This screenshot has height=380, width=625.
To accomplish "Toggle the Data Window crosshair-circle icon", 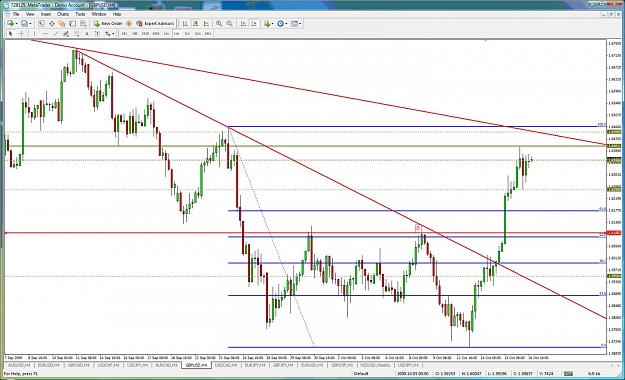I will [52, 24].
